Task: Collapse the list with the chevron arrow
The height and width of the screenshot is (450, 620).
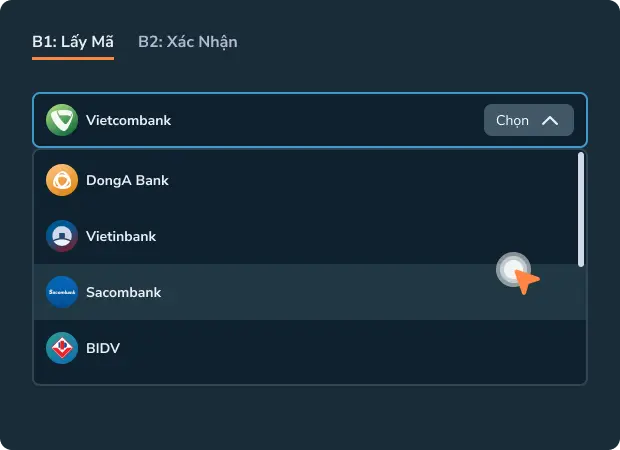Action: 549,120
